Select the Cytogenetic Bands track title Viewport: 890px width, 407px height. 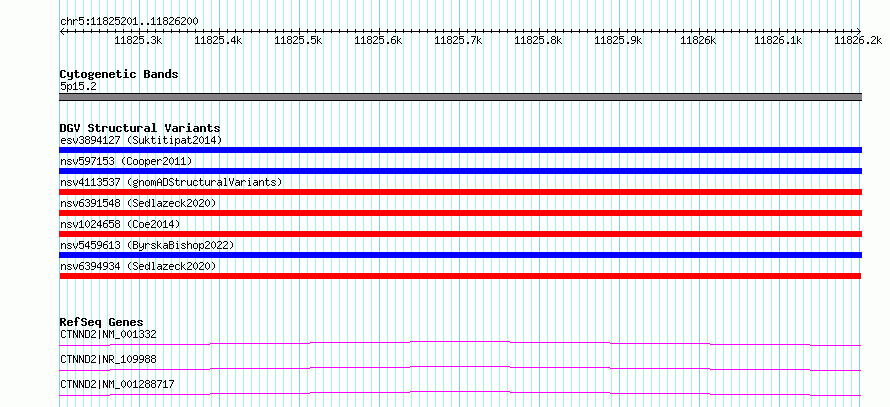119,74
